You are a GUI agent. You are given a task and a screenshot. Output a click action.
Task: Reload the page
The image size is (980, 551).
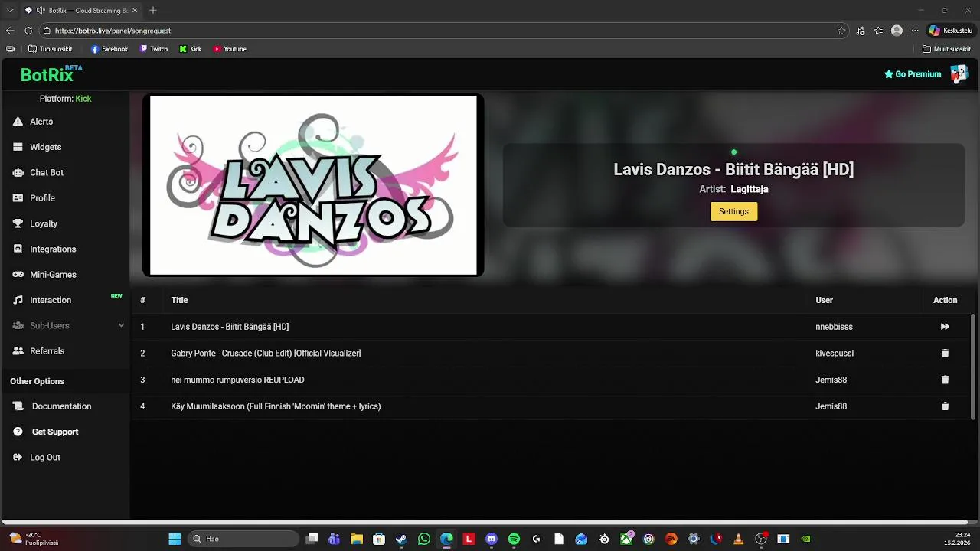coord(28,31)
